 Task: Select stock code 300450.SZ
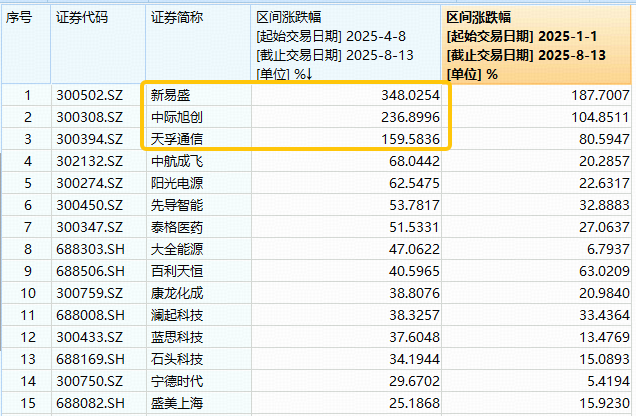89,205
